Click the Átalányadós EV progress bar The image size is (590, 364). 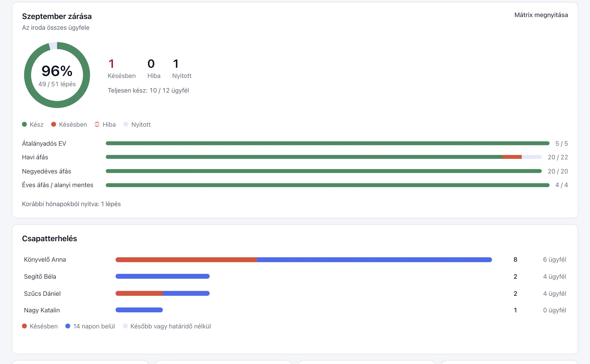pyautogui.click(x=327, y=143)
